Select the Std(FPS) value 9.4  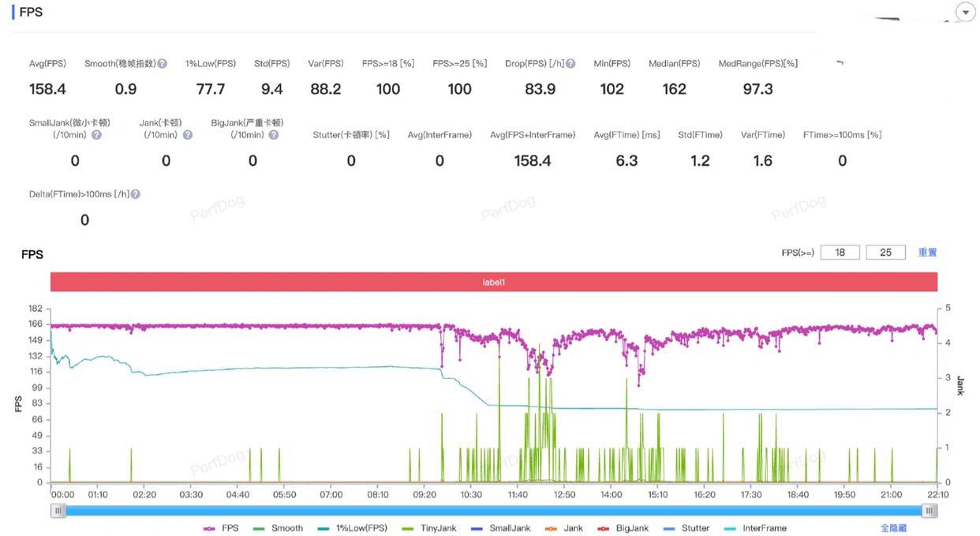coord(272,89)
